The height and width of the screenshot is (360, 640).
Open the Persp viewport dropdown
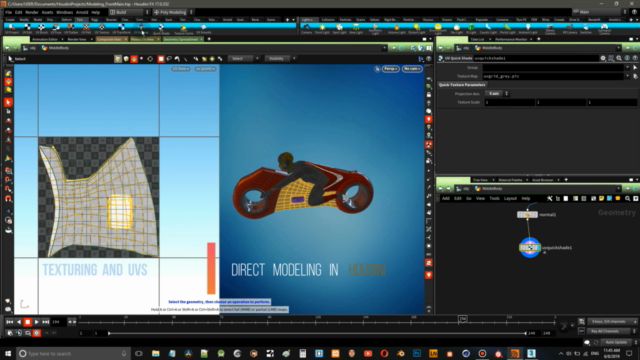click(391, 69)
